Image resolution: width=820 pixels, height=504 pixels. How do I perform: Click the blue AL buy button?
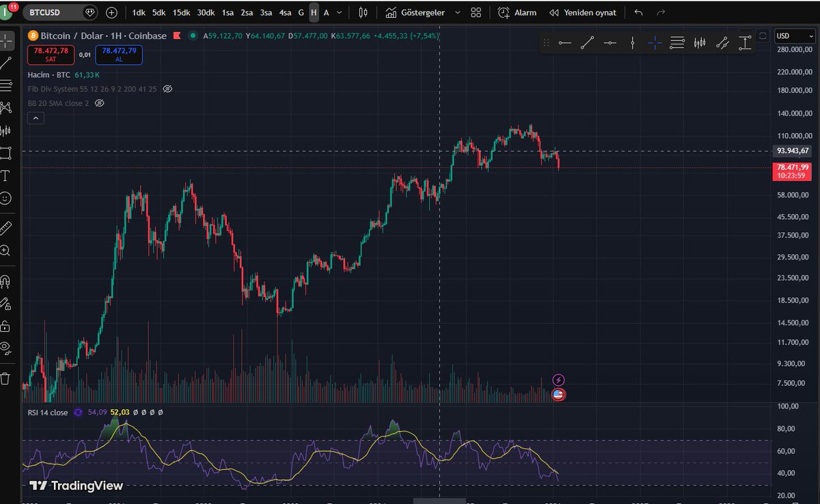coord(119,55)
